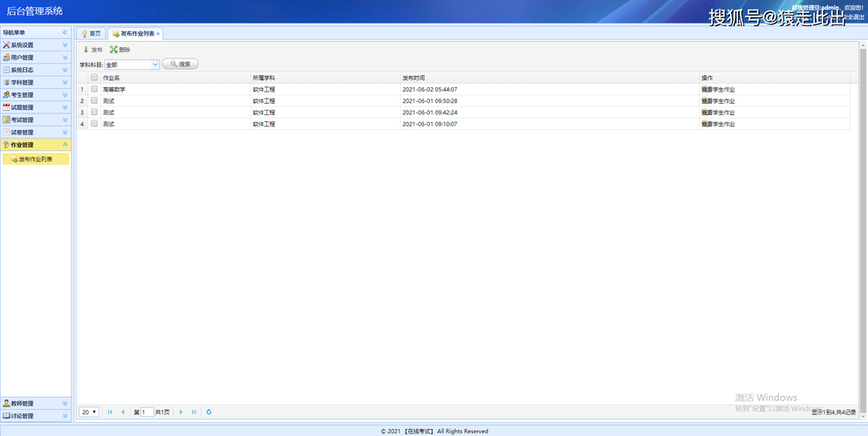
Task: Refresh the table with the reload icon
Action: click(x=208, y=412)
